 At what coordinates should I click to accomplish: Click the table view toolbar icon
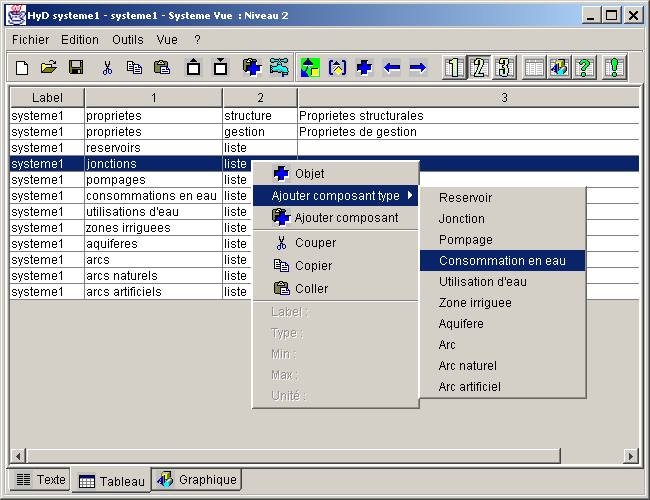pyautogui.click(x=534, y=68)
